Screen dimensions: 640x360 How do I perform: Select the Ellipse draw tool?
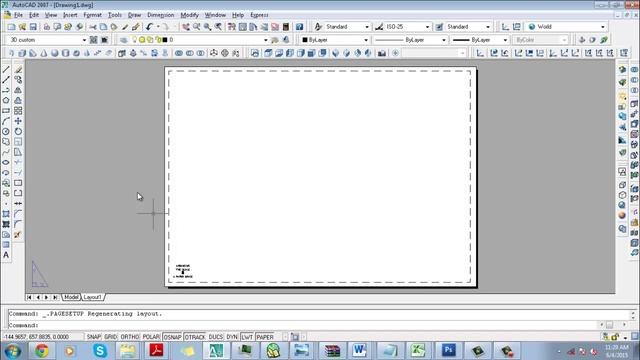pyautogui.click(x=6, y=162)
